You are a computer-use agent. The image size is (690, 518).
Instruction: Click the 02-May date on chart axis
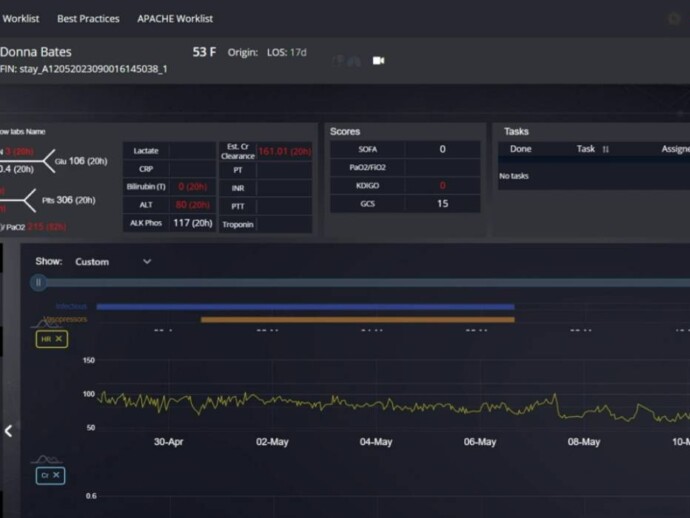[x=272, y=442]
